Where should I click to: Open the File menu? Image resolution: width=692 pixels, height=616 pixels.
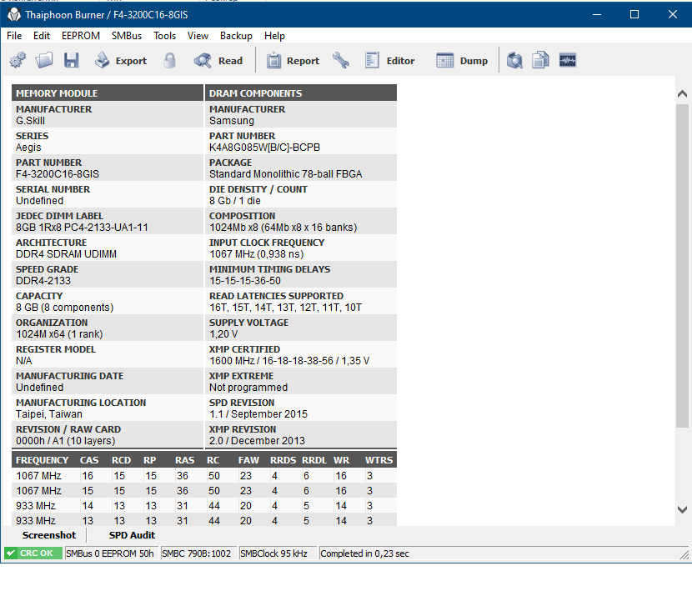pyautogui.click(x=14, y=36)
